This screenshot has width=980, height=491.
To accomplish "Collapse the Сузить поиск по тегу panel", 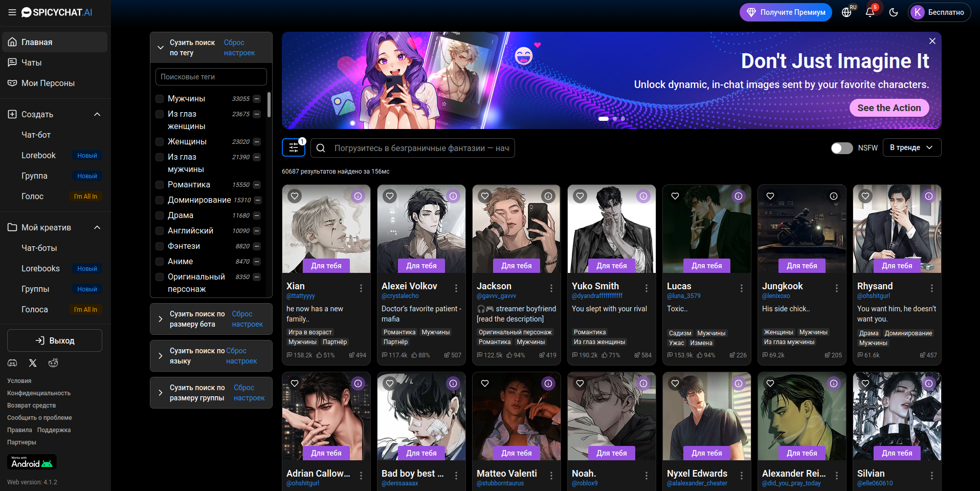I will 161,48.
